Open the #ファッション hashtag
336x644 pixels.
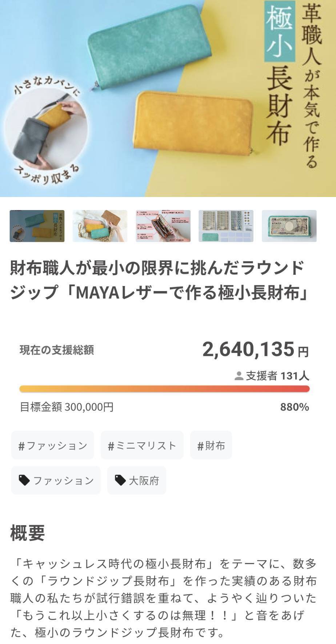[53, 446]
